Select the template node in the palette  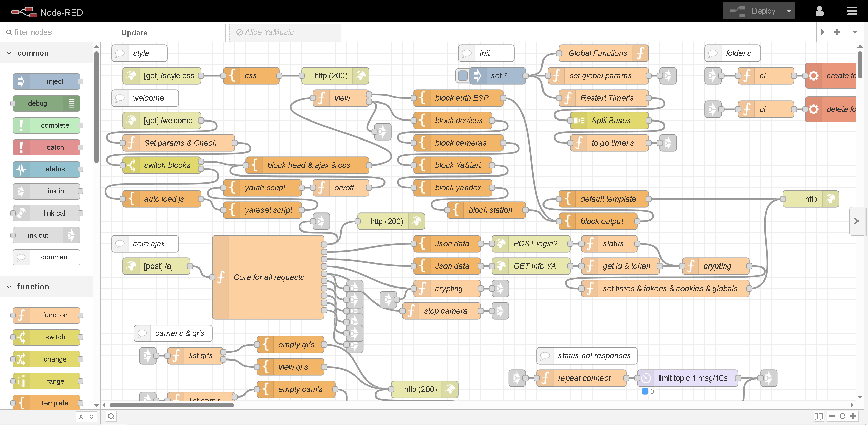pyautogui.click(x=46, y=403)
